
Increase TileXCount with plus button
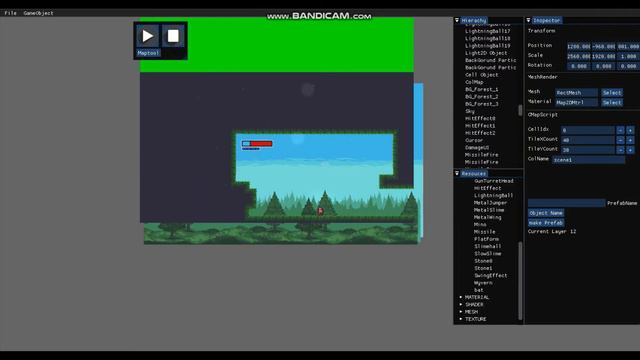point(630,140)
